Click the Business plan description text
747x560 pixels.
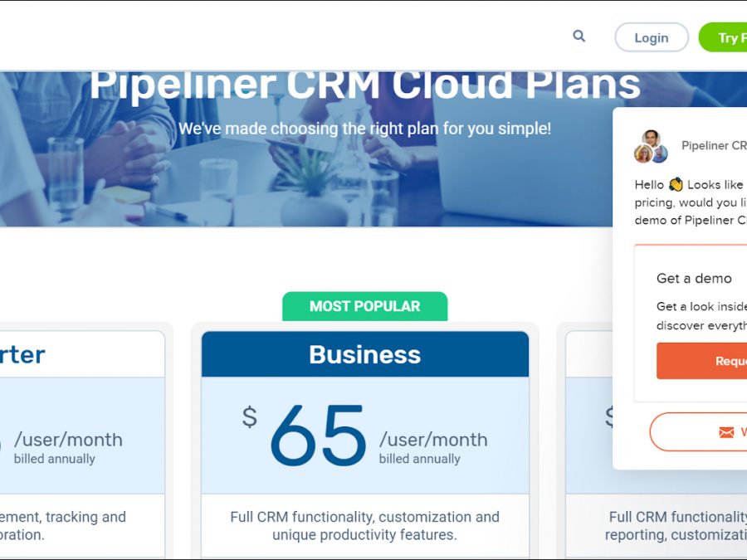click(364, 526)
